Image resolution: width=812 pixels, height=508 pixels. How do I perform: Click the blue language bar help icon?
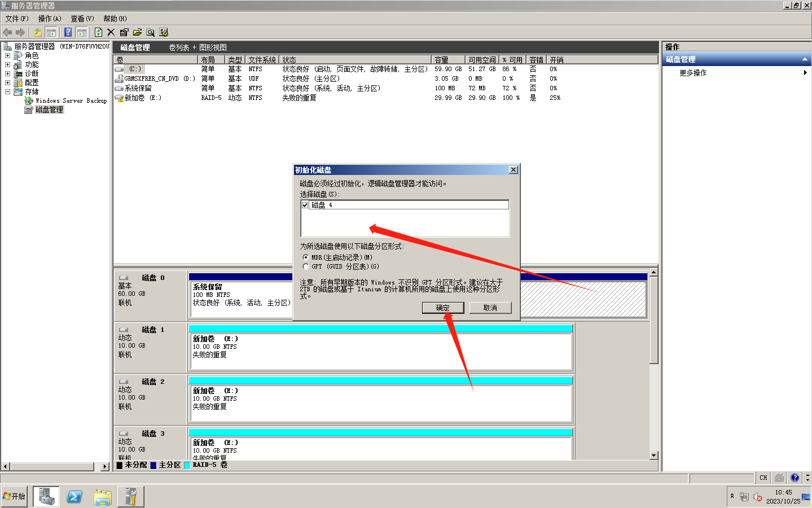click(795, 478)
